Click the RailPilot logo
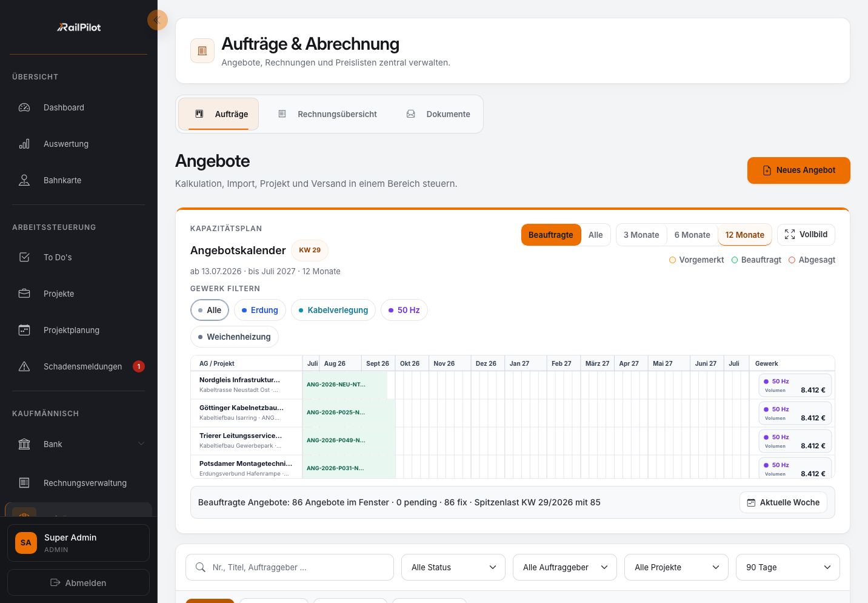 pos(79,27)
